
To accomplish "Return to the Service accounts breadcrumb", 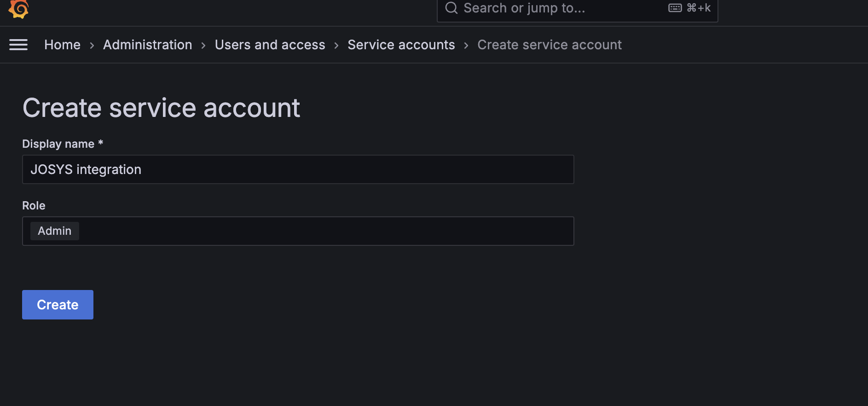I will (x=401, y=45).
